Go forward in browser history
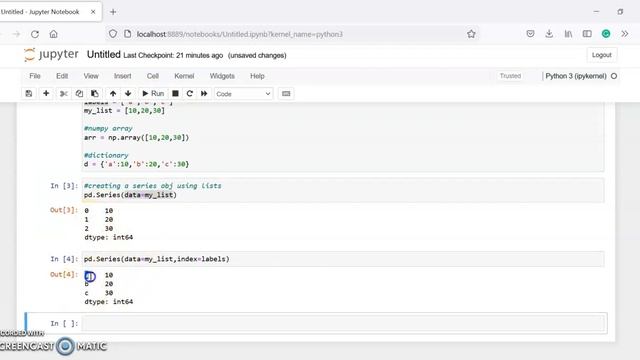640x360 pixels. [16, 34]
